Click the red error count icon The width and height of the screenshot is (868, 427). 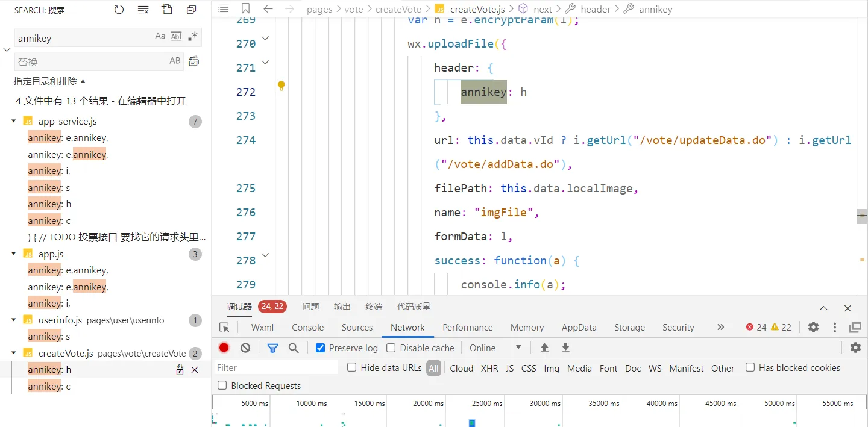(x=750, y=327)
